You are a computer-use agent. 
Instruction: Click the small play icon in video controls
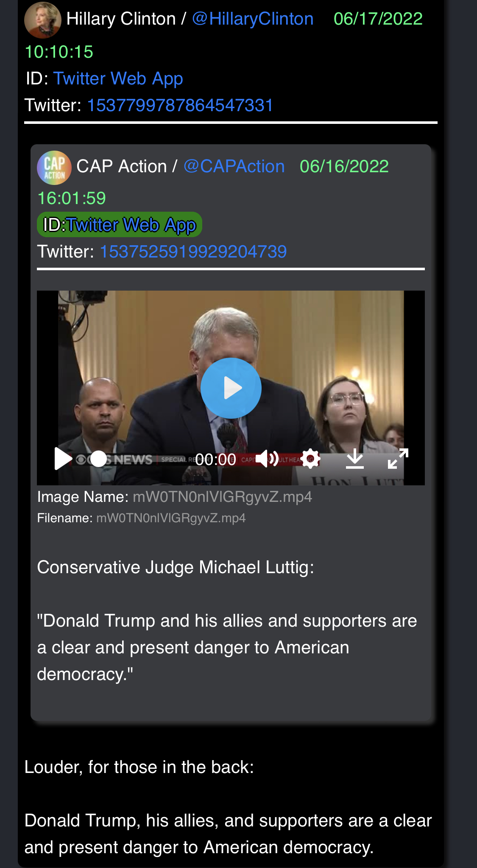[x=63, y=459]
